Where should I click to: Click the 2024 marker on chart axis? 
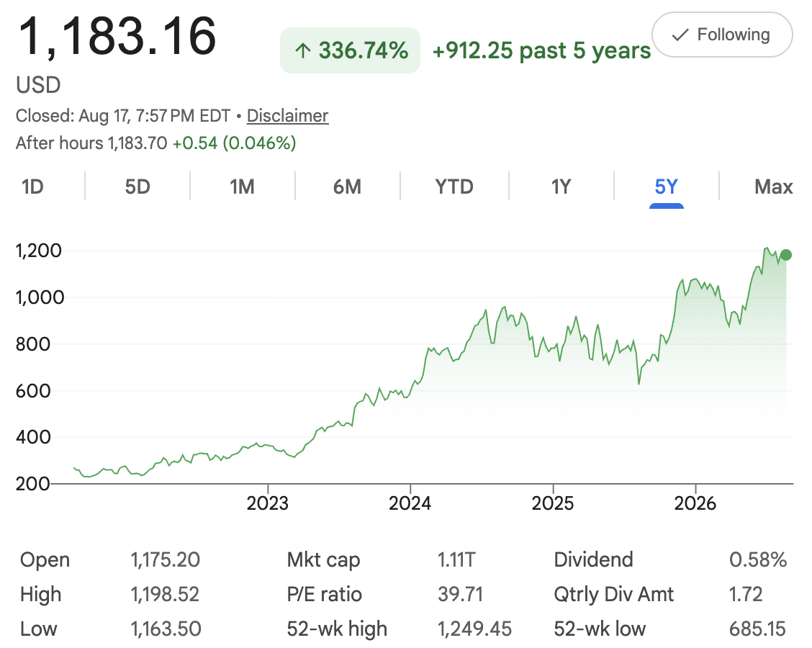(x=410, y=503)
